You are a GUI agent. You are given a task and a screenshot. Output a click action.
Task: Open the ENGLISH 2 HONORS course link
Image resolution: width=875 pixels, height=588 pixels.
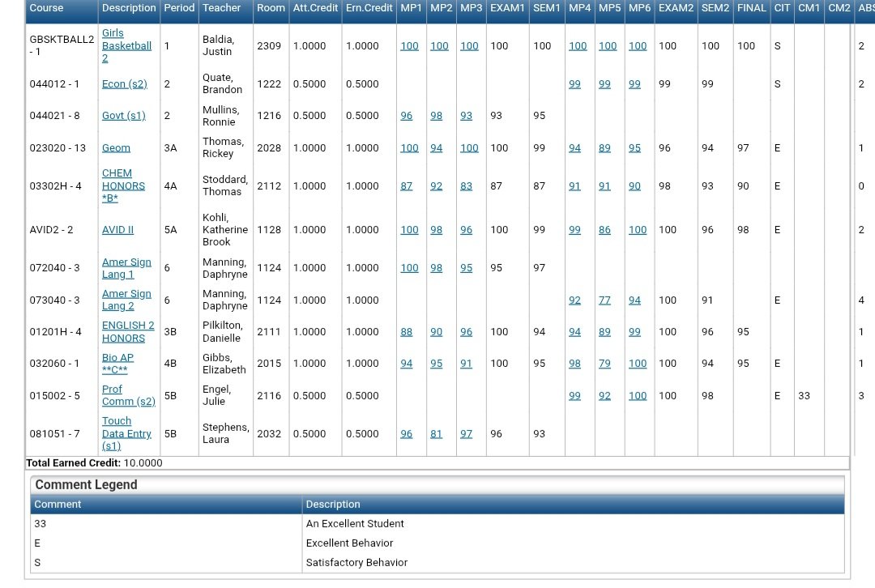pyautogui.click(x=128, y=332)
